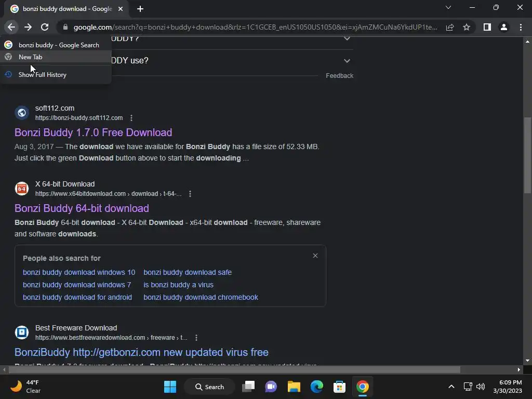The width and height of the screenshot is (532, 399).
Task: Open 'Bonzi Buddy 64-bit download' result
Action: (82, 208)
